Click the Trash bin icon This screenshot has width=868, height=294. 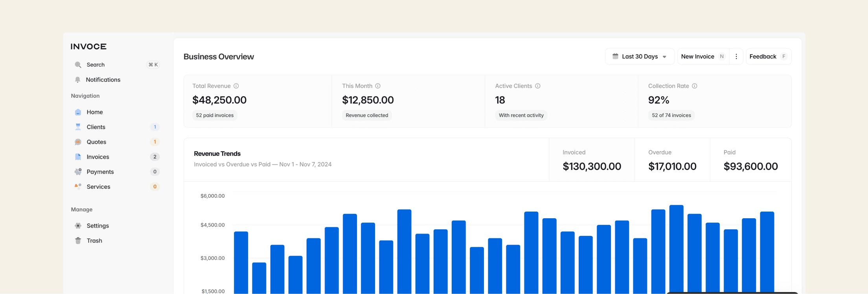(78, 241)
